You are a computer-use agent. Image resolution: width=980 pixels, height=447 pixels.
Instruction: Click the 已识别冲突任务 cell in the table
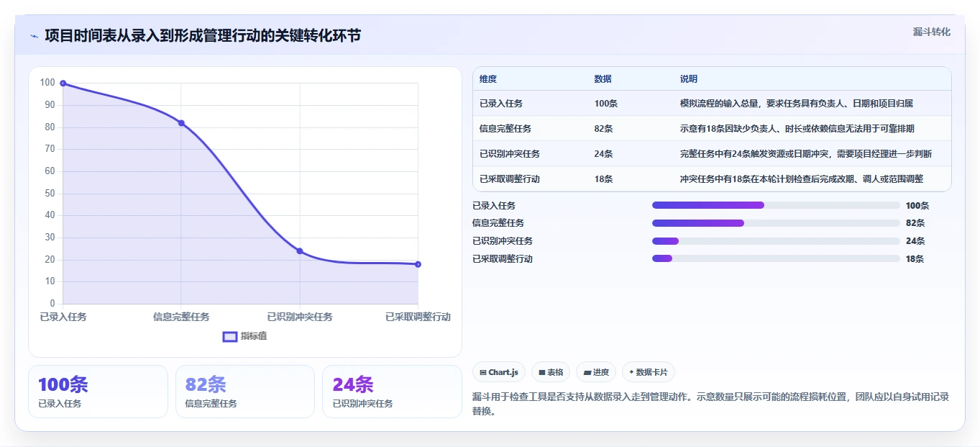tap(510, 154)
